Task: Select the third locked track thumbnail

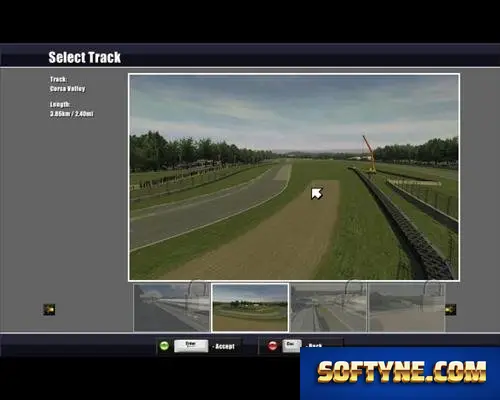Action: click(x=329, y=308)
